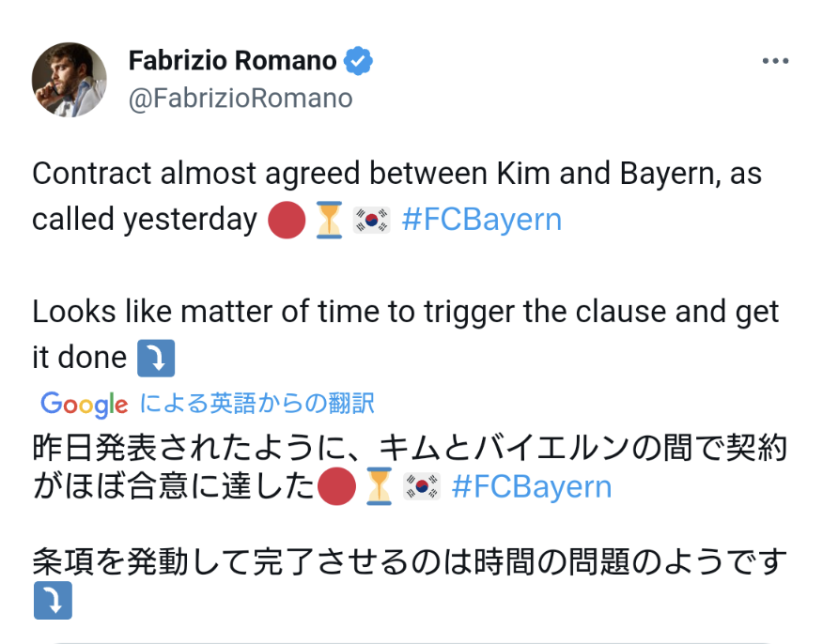Click hourglass emoji after "called yesterday"
The width and height of the screenshot is (823, 644).
coord(329,220)
